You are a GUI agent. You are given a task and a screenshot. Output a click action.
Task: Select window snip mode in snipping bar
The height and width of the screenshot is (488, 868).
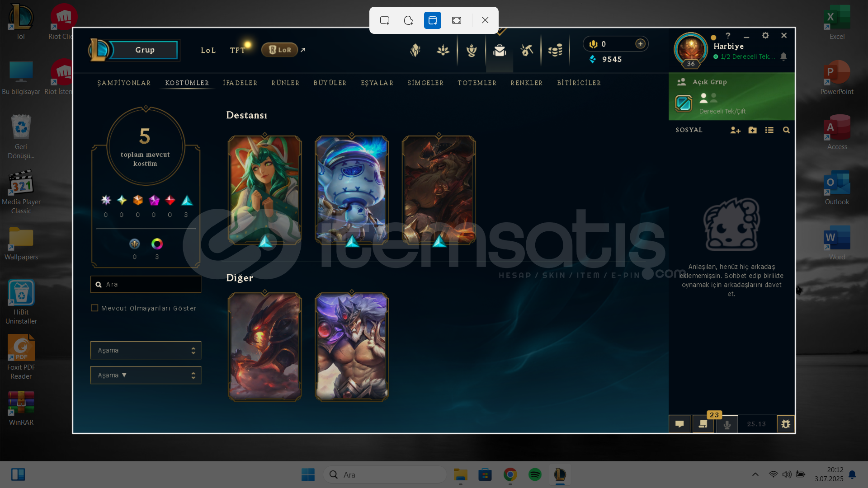tap(433, 20)
